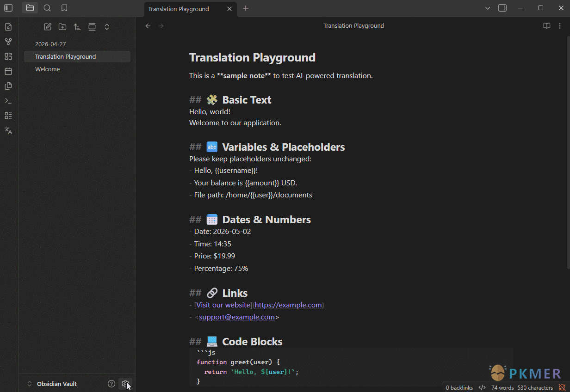This screenshot has height=392, width=570.
Task: Select the Translation Playground tab
Action: tap(191, 9)
